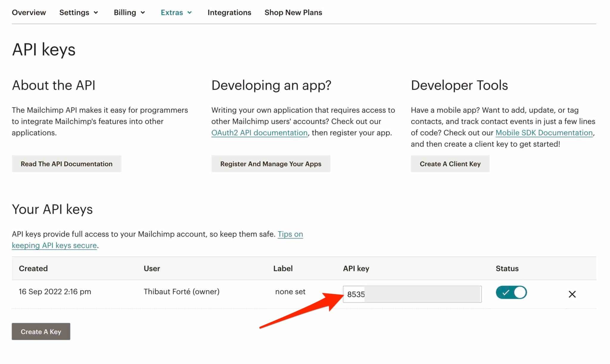Click Read The API Documentation button
This screenshot has width=610, height=364.
[66, 164]
